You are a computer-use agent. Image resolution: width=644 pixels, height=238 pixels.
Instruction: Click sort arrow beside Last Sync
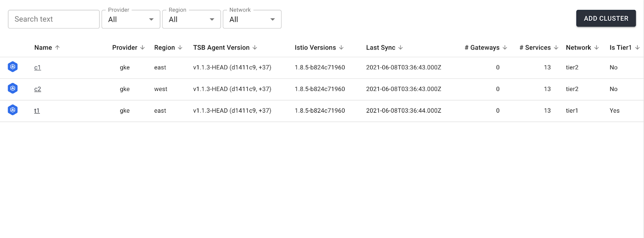pyautogui.click(x=400, y=47)
